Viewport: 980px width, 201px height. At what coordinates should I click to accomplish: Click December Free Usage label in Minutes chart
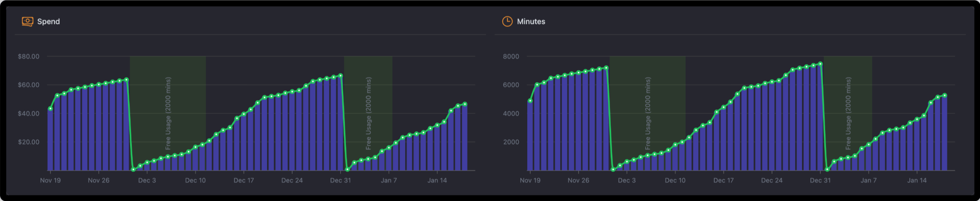click(x=648, y=113)
